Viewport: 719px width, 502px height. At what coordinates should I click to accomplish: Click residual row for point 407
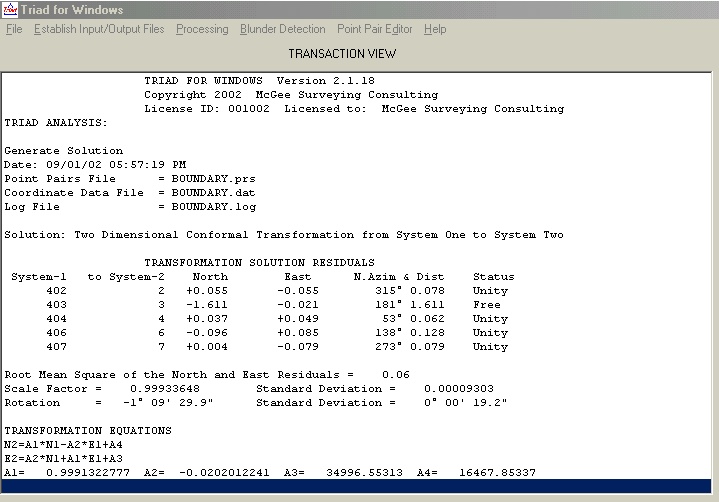[x=260, y=347]
